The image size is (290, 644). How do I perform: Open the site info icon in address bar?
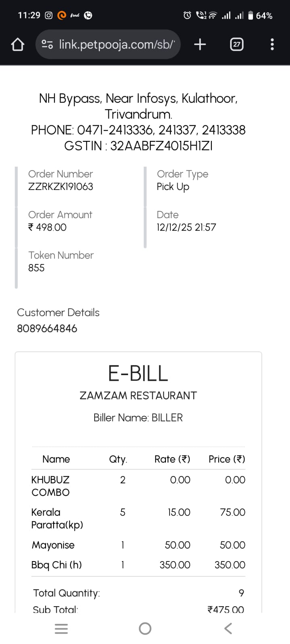coord(47,44)
